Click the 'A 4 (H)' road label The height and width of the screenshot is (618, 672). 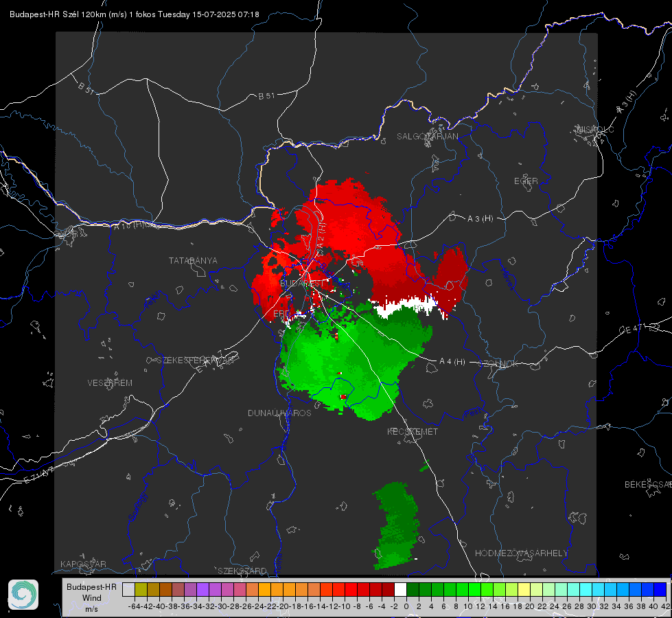452,362
